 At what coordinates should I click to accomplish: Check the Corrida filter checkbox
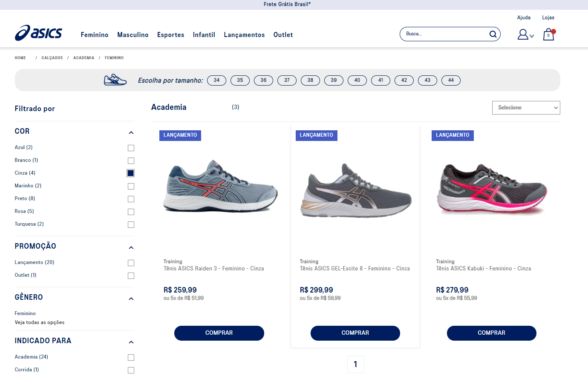(x=131, y=370)
